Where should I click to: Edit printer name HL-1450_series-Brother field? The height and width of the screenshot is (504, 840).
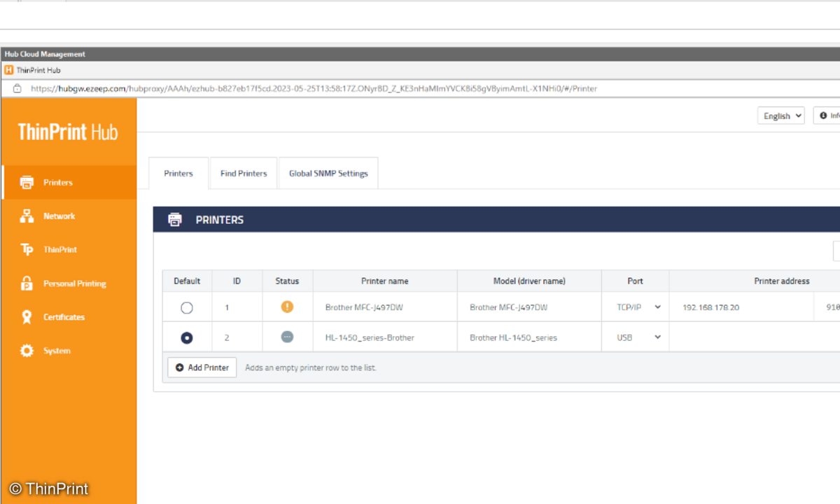click(x=385, y=337)
